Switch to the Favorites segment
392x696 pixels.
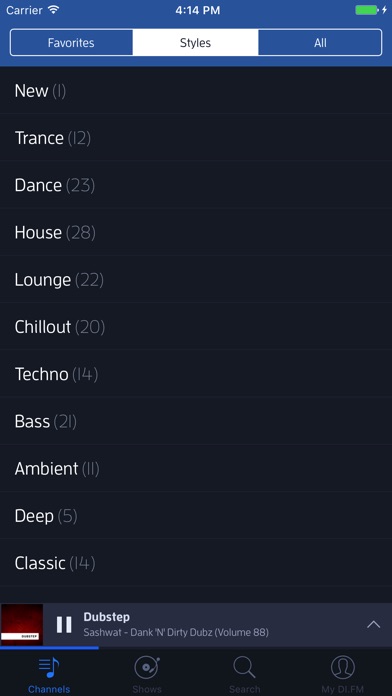click(x=71, y=43)
